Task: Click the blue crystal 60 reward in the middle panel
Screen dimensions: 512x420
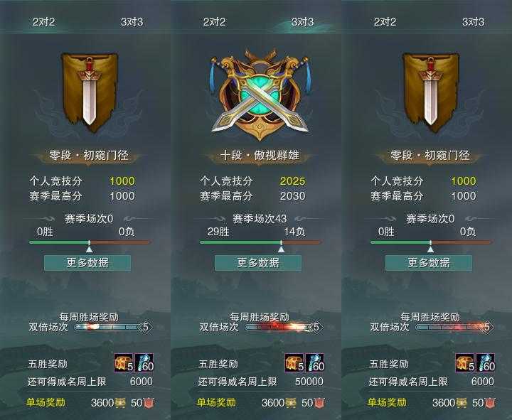Action: click(x=315, y=363)
